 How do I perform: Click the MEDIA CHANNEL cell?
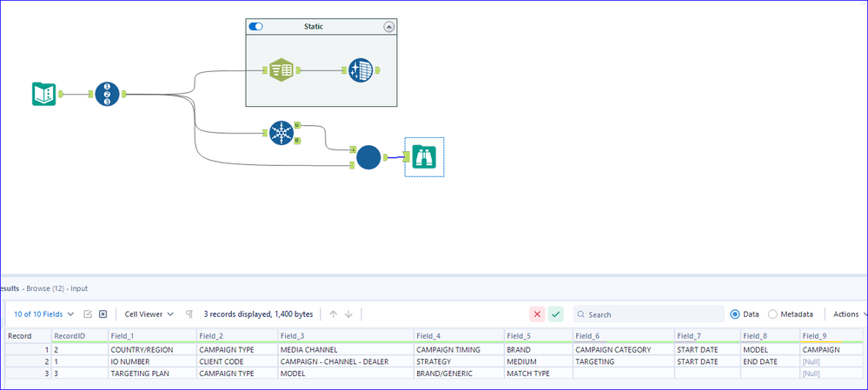coord(346,350)
